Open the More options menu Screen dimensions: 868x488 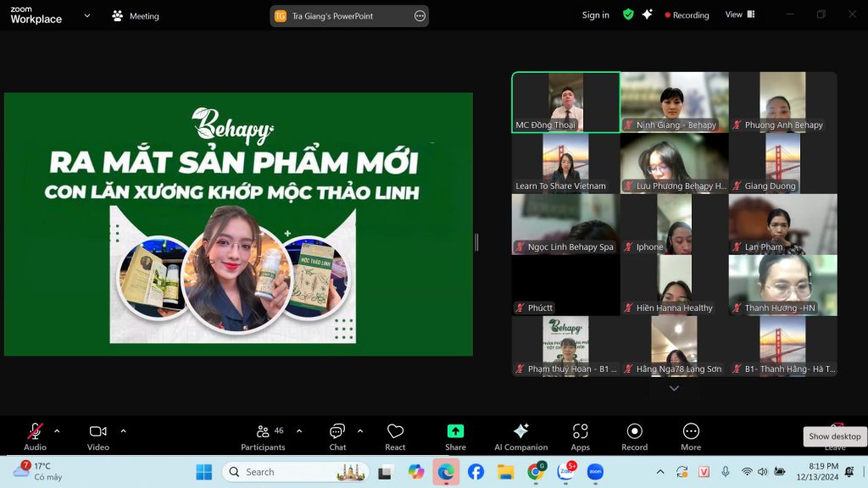tap(691, 436)
